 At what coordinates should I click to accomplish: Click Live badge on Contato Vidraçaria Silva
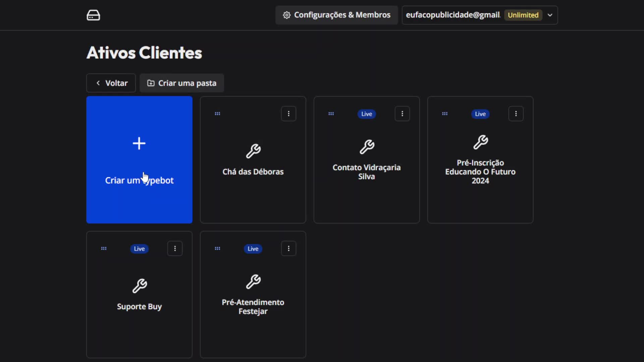tap(367, 114)
